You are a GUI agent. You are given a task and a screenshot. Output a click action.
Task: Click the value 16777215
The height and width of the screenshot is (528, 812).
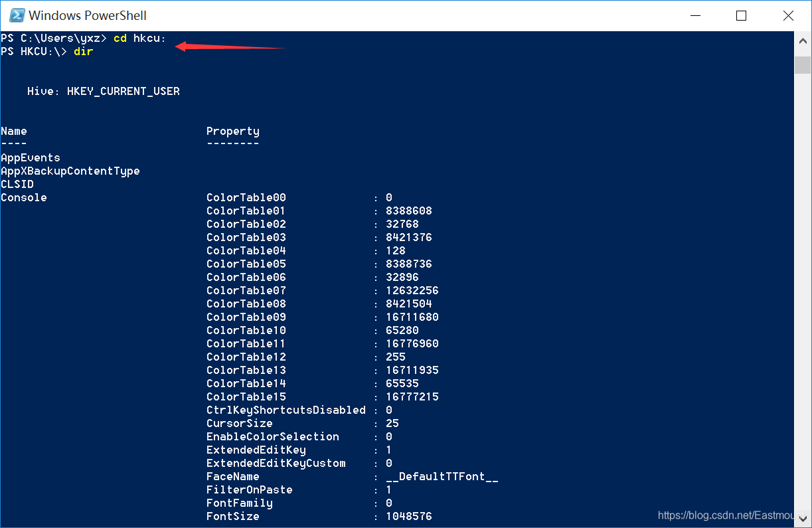pyautogui.click(x=412, y=396)
